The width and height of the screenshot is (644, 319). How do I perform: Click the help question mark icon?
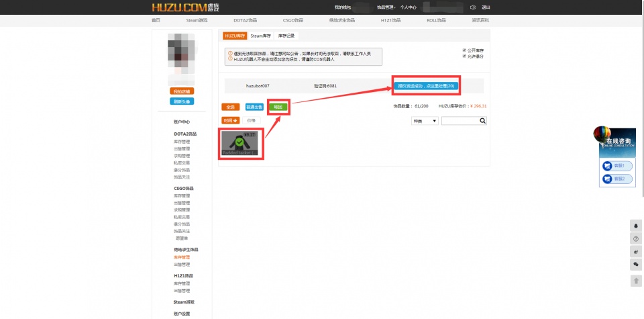point(636,238)
